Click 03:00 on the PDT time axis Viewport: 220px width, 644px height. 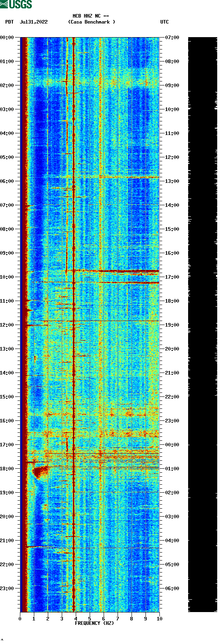click(x=7, y=109)
